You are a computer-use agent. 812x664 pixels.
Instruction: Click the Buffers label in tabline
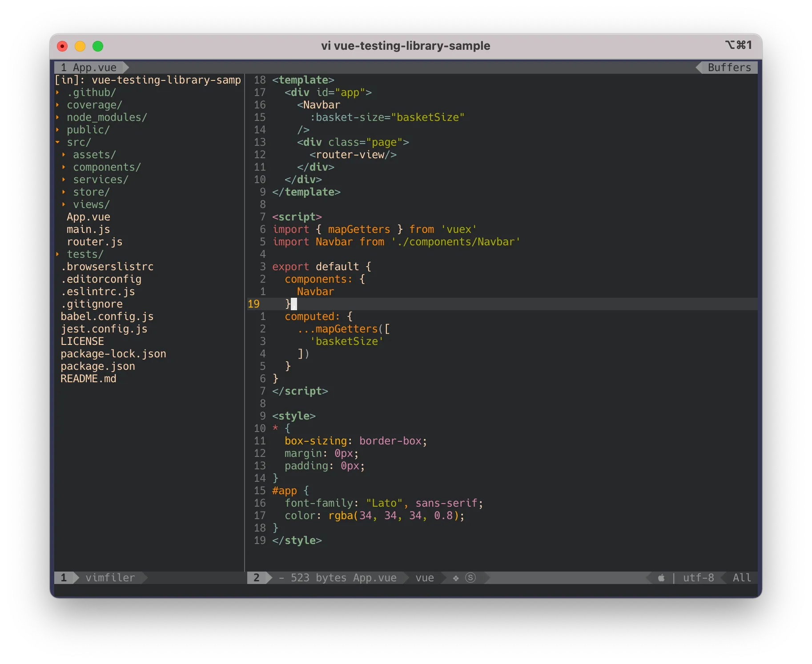click(x=729, y=68)
